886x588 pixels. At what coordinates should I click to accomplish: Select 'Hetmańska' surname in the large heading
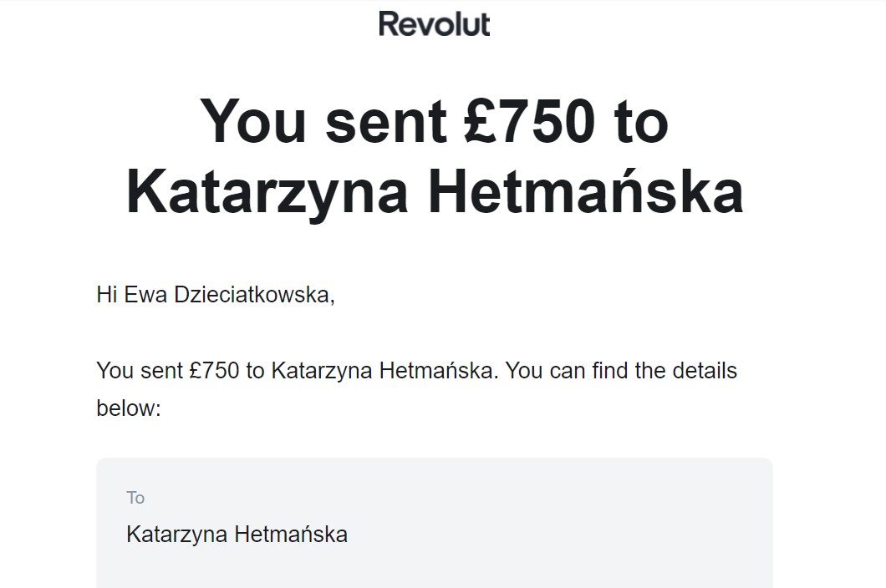585,191
